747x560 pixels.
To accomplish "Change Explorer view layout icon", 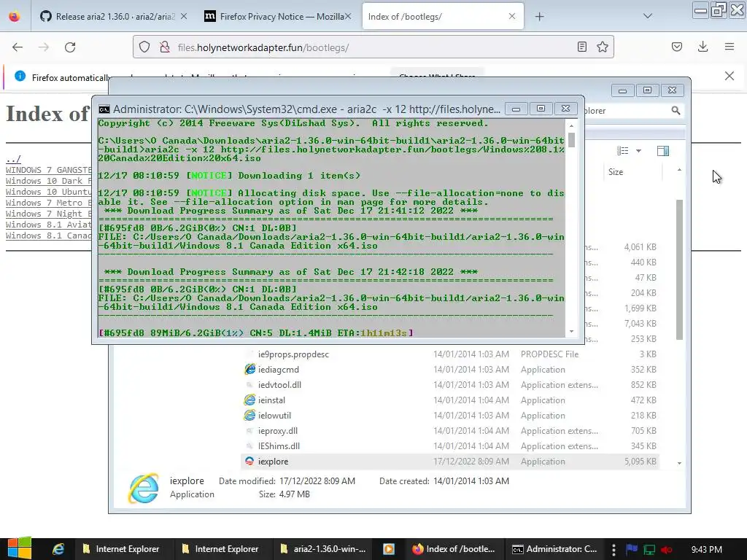I will pyautogui.click(x=623, y=151).
